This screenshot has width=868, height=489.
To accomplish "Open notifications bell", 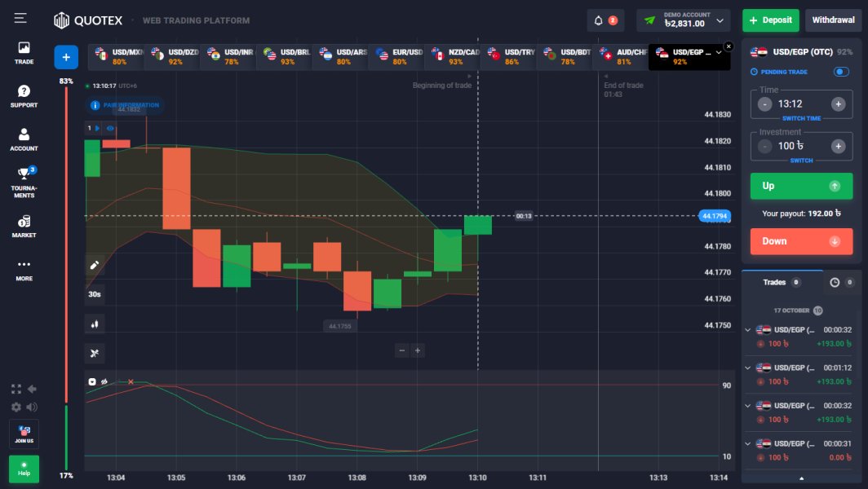I will click(x=599, y=20).
